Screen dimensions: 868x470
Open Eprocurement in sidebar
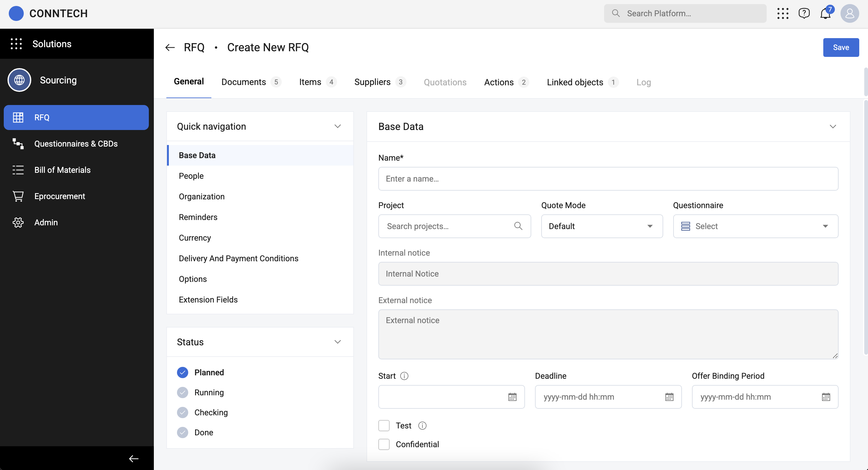76,196
